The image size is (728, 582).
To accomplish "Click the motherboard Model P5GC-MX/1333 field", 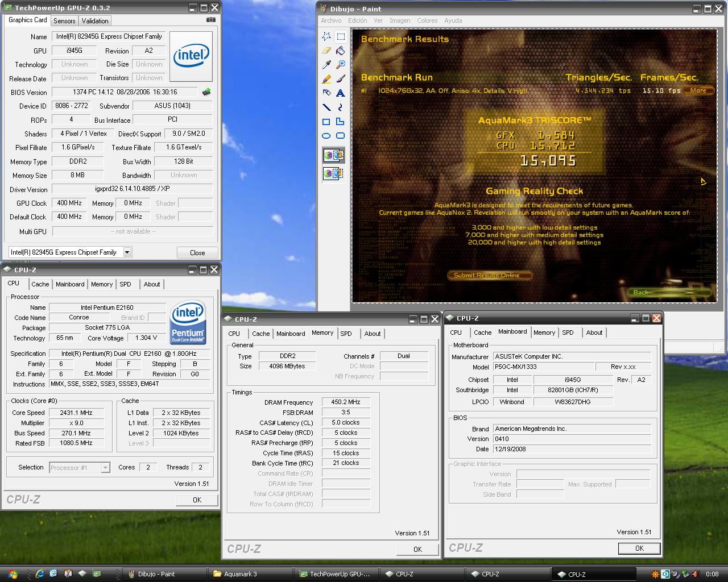I will (x=543, y=367).
